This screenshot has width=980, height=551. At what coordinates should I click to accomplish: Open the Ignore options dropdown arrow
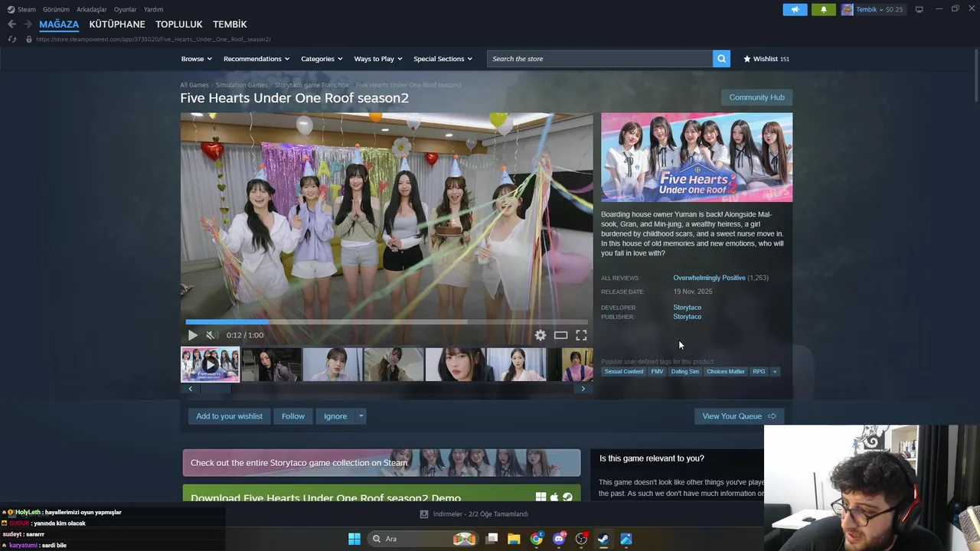coord(361,416)
